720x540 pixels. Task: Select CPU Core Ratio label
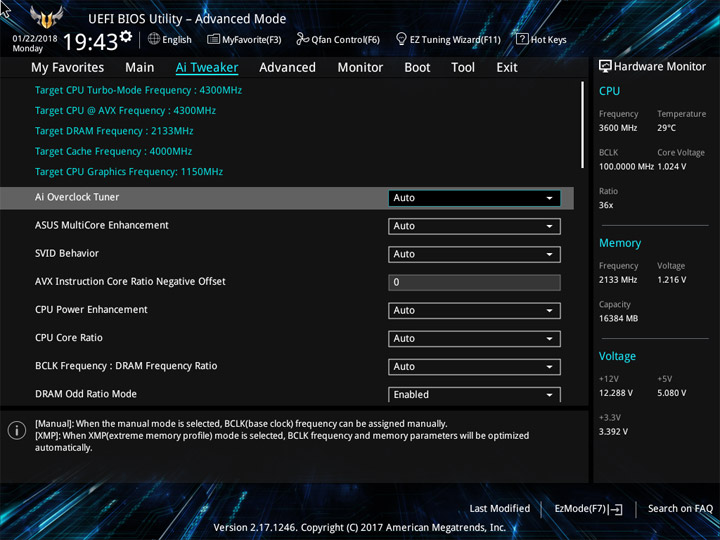point(68,338)
